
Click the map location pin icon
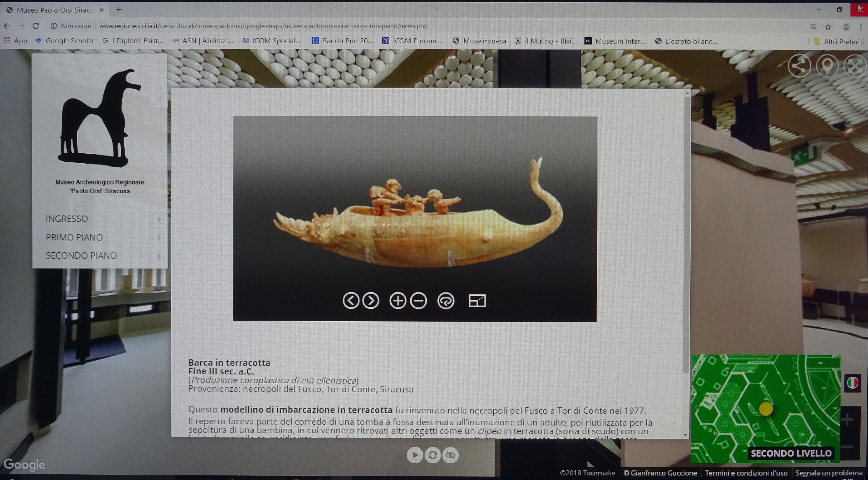click(x=827, y=66)
